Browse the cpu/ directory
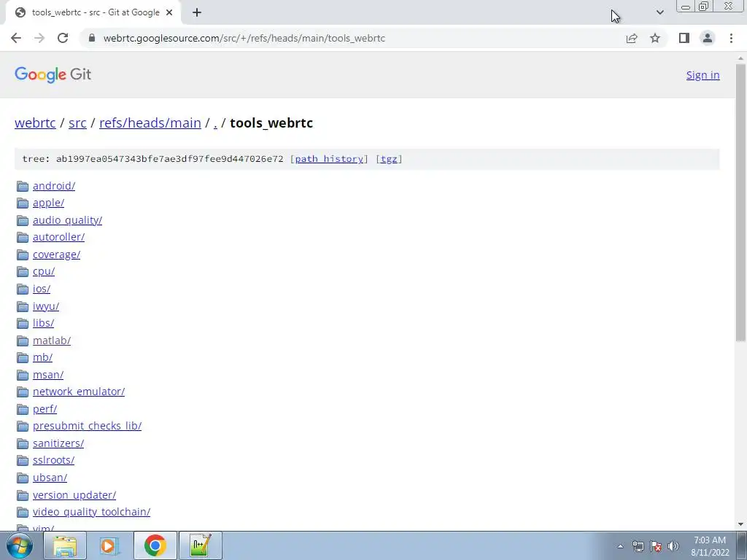The height and width of the screenshot is (560, 747). pos(44,271)
